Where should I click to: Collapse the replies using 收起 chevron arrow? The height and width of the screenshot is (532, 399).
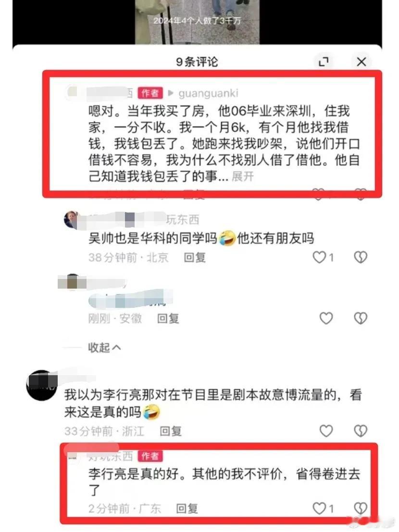coord(116,347)
